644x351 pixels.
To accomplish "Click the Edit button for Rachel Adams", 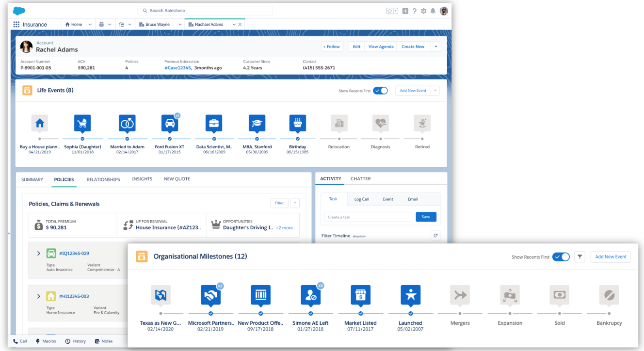I will click(356, 47).
